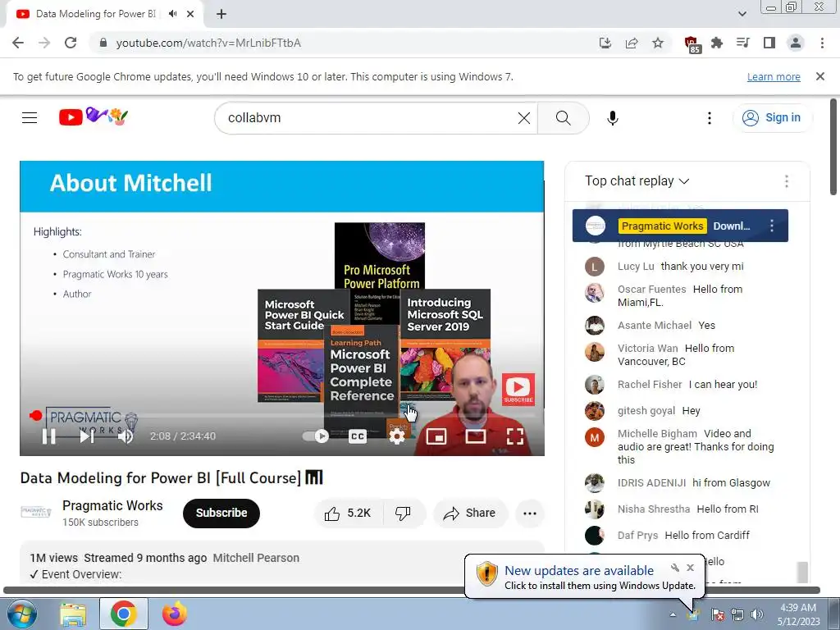Viewport: 840px width, 630px height.
Task: Toggle closed captions on the video
Action: point(358,436)
